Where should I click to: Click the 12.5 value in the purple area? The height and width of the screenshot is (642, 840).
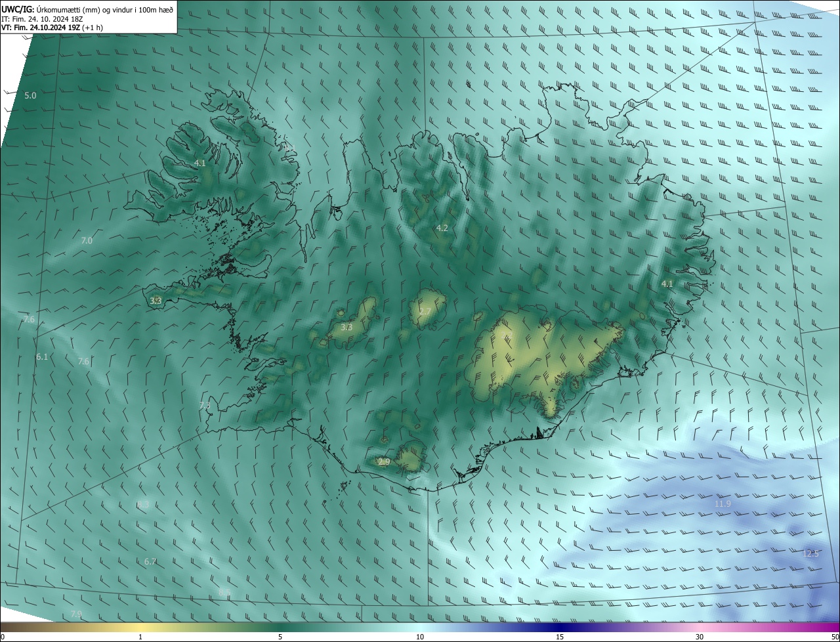[x=811, y=553]
